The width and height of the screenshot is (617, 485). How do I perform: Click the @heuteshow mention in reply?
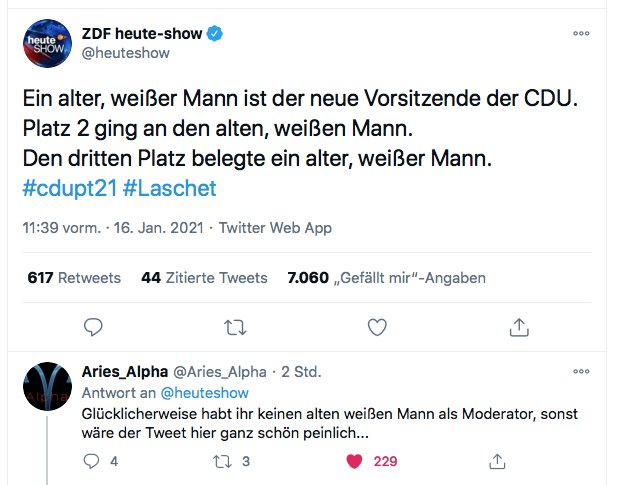(205, 393)
